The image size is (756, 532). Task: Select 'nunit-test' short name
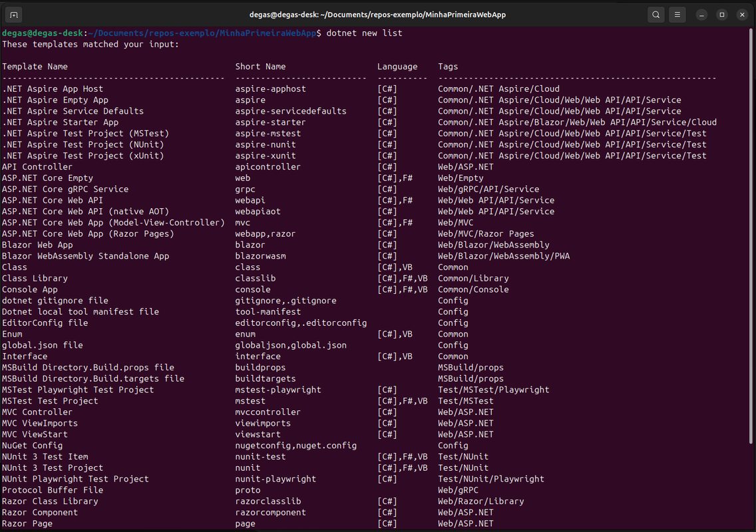[260, 457]
